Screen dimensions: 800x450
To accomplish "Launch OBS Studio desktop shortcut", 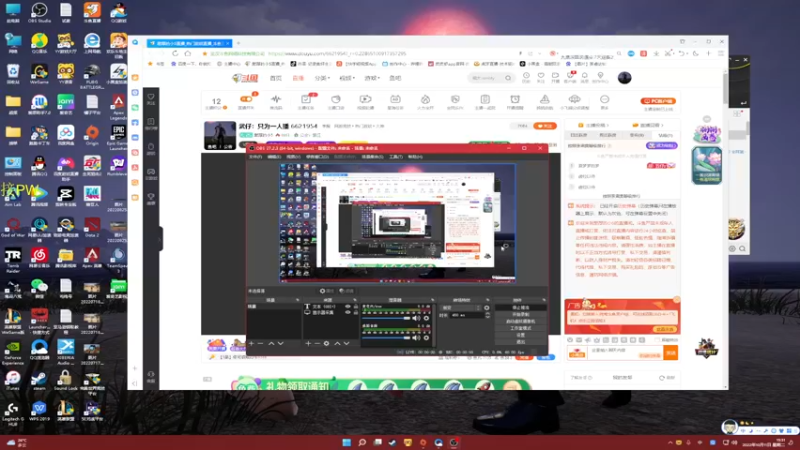I will tap(39, 13).
